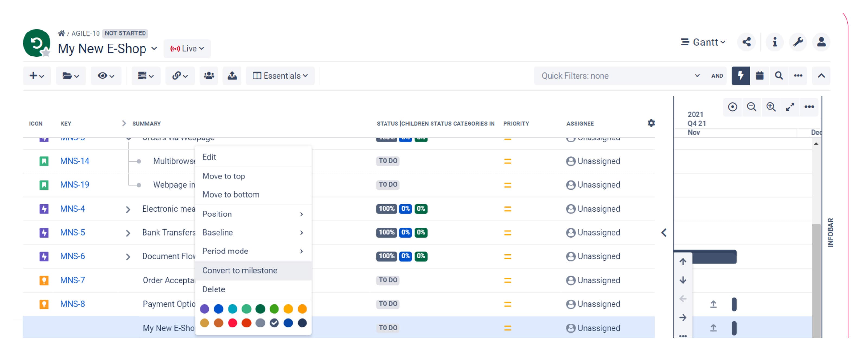This screenshot has width=868, height=351.
Task: Open the MNS-8 issue link
Action: tap(72, 304)
